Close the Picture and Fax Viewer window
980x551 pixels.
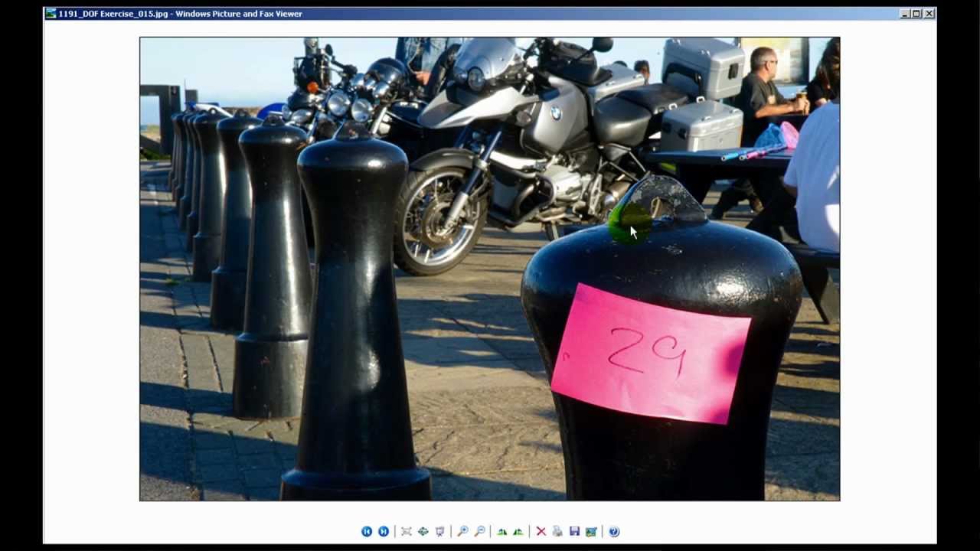pyautogui.click(x=929, y=13)
